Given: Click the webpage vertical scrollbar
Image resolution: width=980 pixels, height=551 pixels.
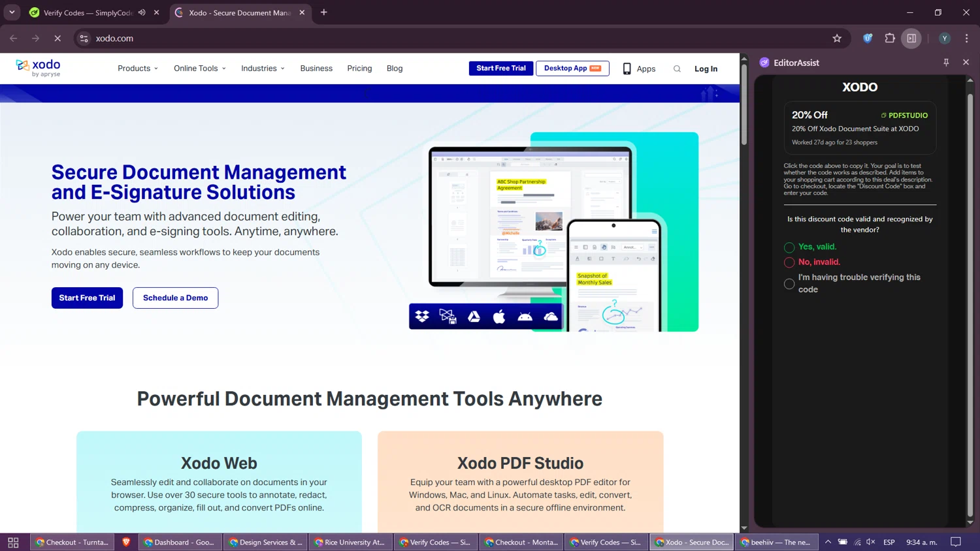Looking at the screenshot, I should (x=743, y=104).
